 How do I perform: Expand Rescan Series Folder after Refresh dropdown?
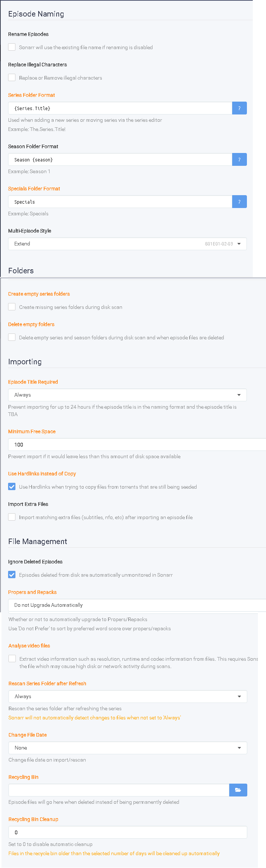(x=128, y=696)
